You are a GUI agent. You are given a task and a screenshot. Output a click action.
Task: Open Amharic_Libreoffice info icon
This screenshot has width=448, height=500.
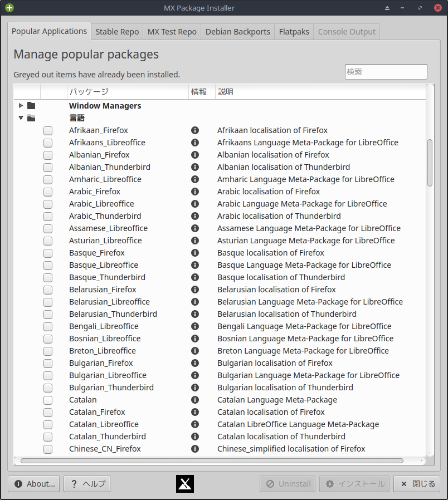pyautogui.click(x=195, y=179)
